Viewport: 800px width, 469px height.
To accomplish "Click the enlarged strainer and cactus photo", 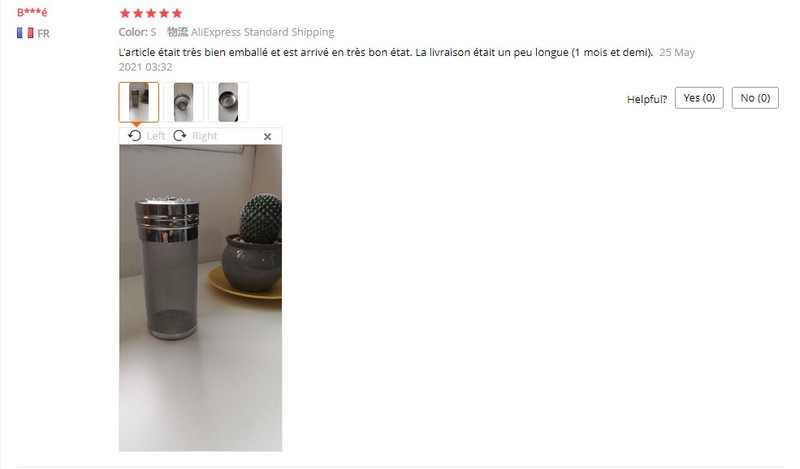I will pyautogui.click(x=201, y=298).
